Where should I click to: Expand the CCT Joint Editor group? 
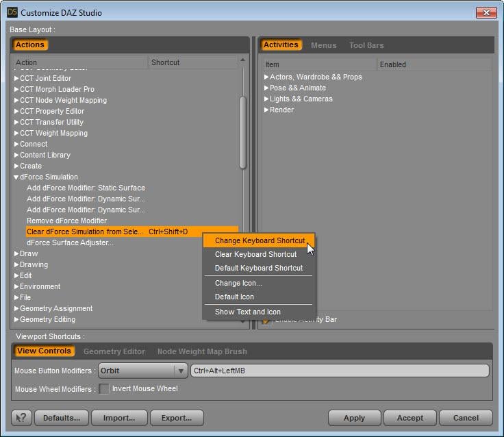[x=16, y=78]
